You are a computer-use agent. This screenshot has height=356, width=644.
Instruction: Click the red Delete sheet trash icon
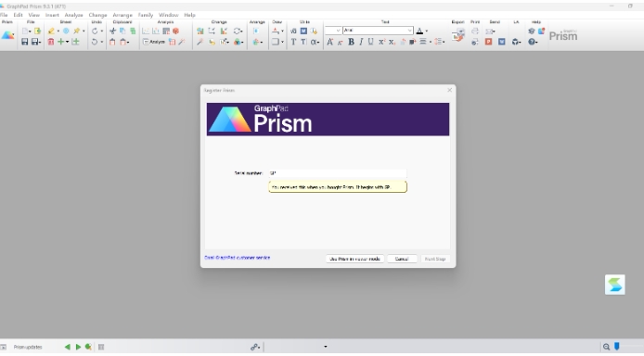click(x=50, y=42)
